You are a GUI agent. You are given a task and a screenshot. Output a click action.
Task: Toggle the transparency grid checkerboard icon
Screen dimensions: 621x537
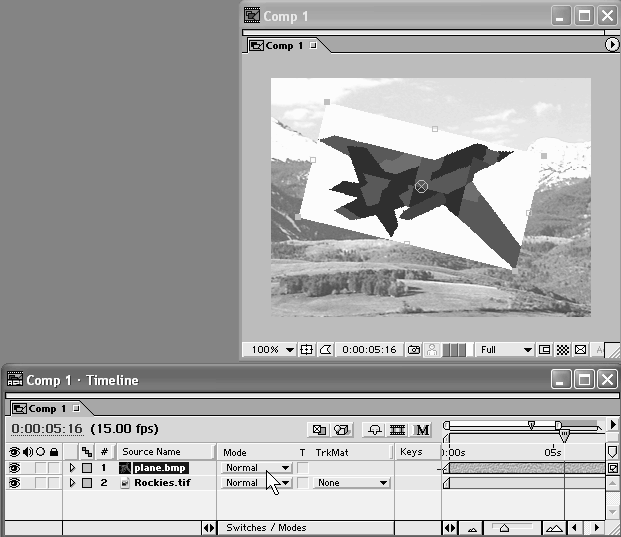562,350
